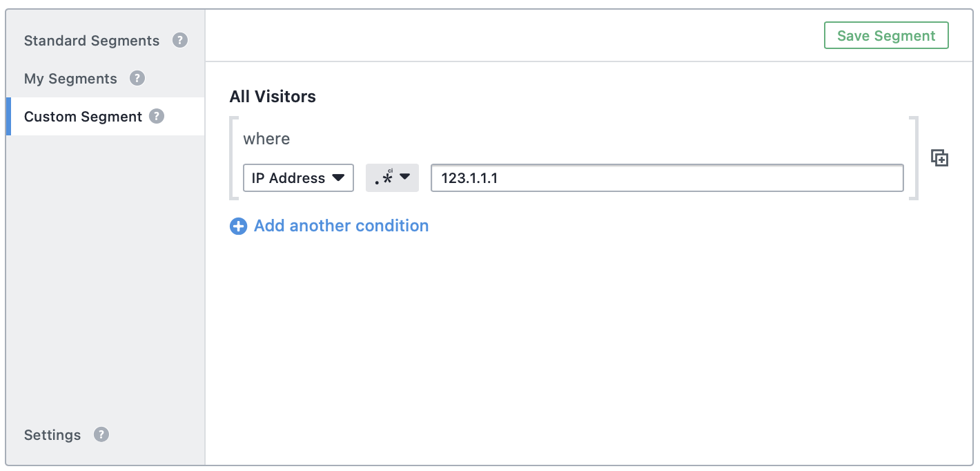Open help icon beside My Segments

(x=137, y=78)
